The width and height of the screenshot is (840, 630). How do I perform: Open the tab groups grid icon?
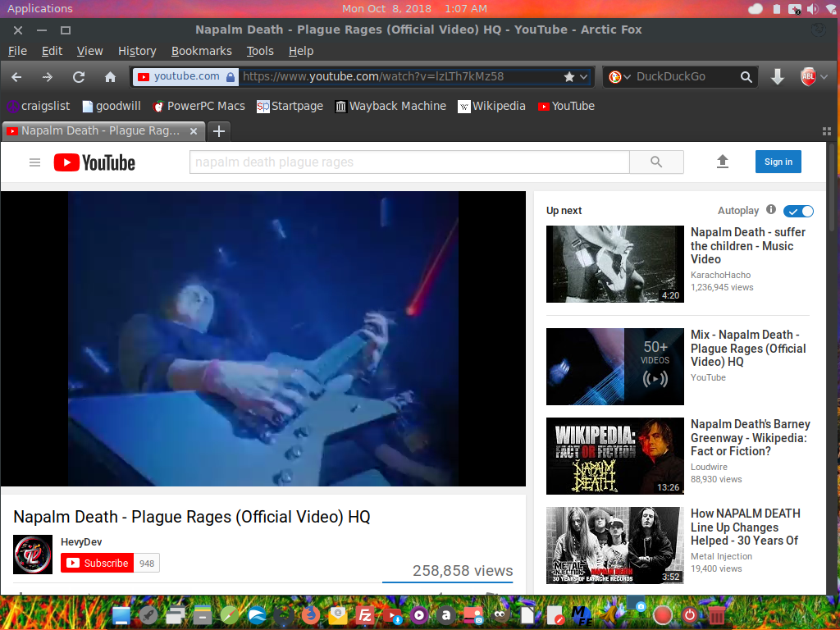[x=827, y=131]
